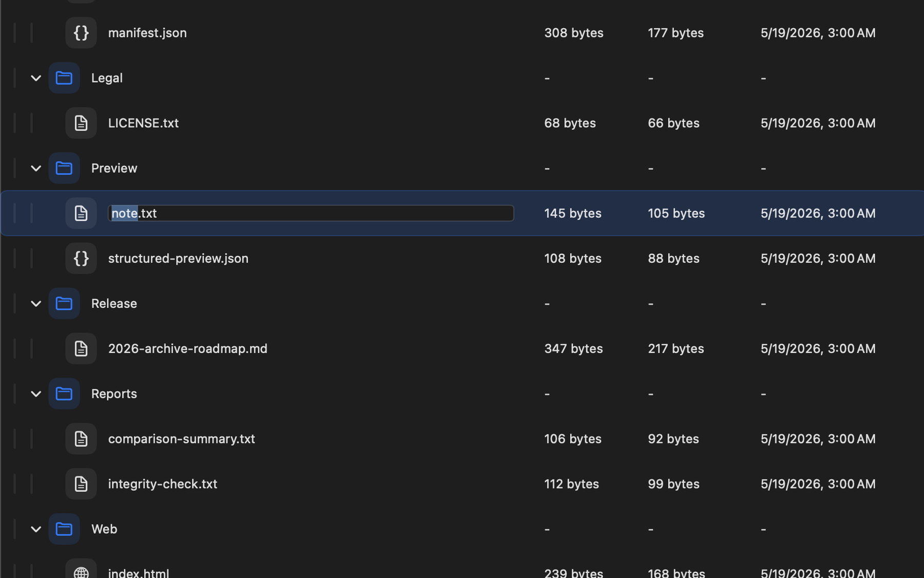Click the structured-preview.json braces icon
The image size is (924, 578).
point(81,258)
